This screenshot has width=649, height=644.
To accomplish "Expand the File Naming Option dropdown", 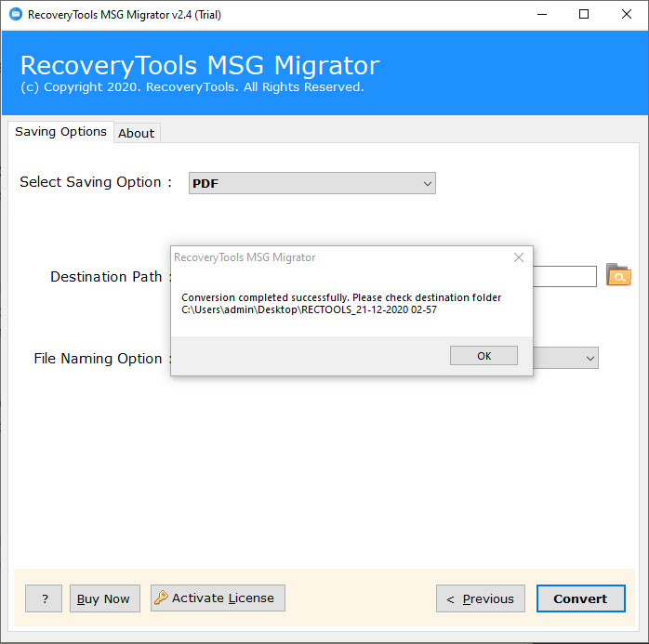I will coord(590,358).
